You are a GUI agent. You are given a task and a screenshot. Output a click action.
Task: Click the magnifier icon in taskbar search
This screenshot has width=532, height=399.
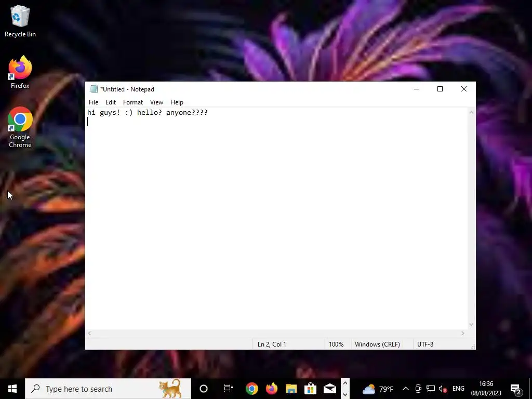pyautogui.click(x=36, y=389)
